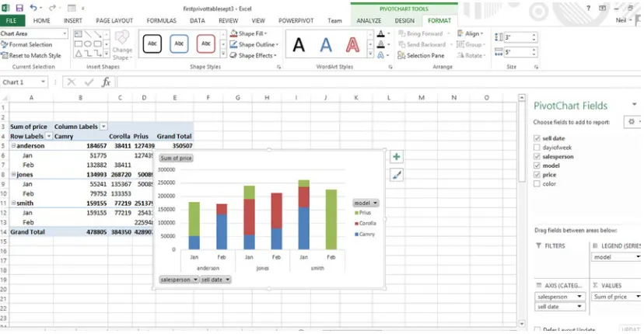Open the model legend field button on chart
The width and height of the screenshot is (644, 334).
pyautogui.click(x=366, y=203)
